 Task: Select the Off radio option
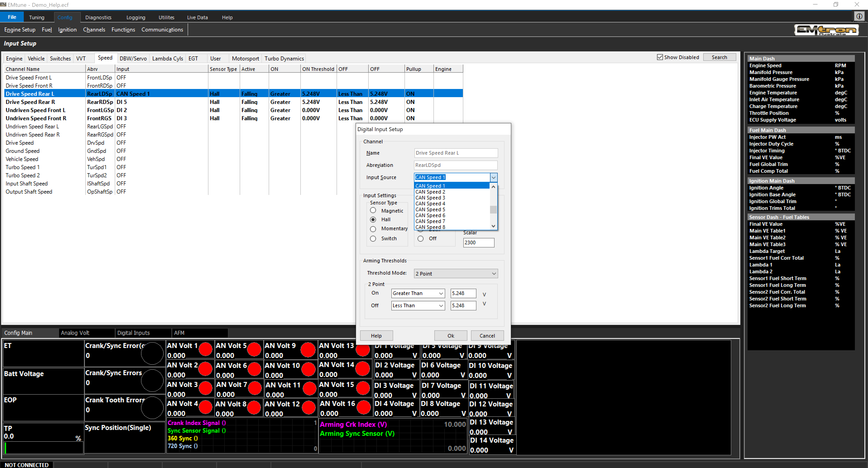421,238
